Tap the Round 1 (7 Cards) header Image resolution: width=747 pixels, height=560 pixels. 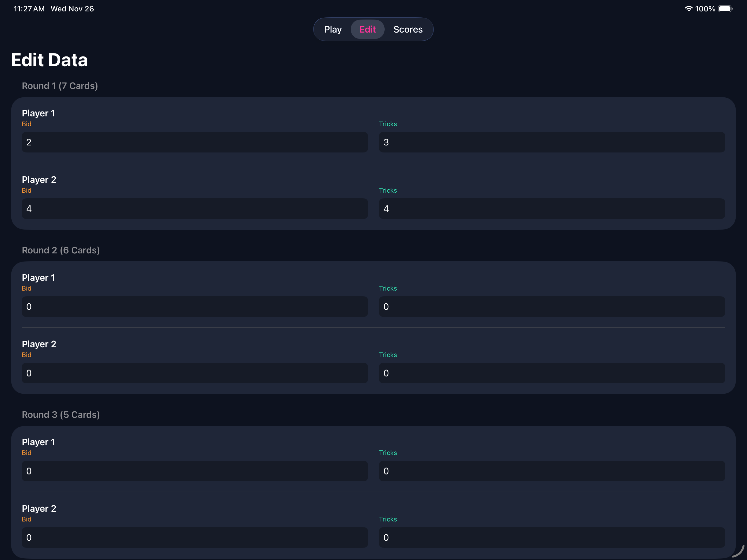coord(60,86)
